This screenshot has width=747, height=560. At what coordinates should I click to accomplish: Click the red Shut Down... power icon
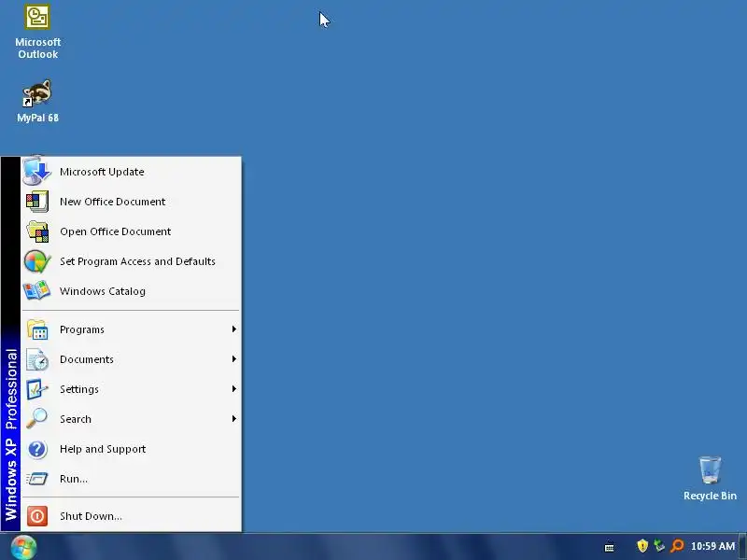[37, 516]
